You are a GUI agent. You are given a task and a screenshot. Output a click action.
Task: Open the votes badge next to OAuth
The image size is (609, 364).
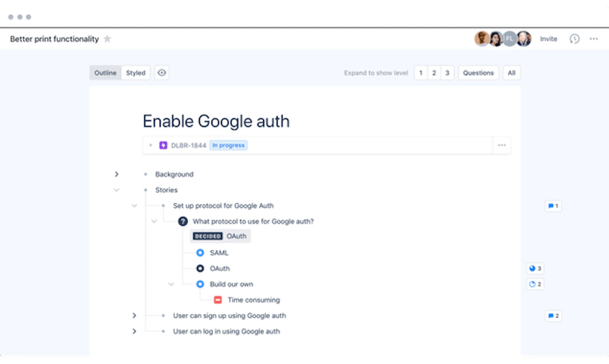click(x=535, y=269)
